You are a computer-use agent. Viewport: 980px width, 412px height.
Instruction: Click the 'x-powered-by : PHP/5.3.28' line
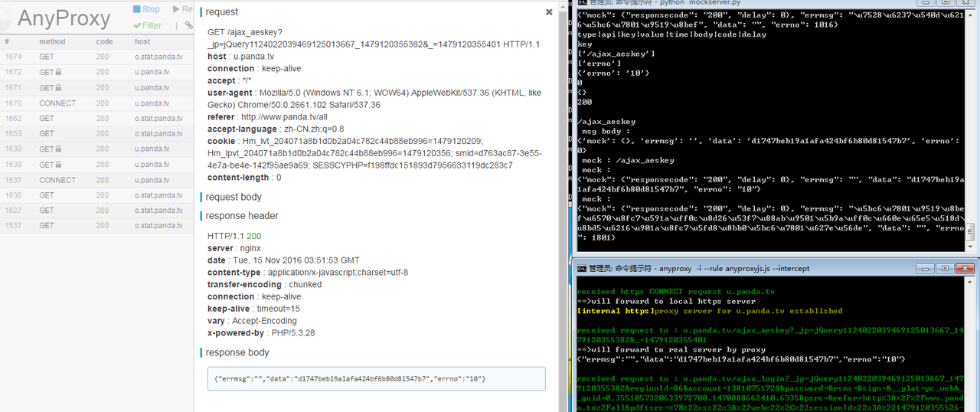261,333
